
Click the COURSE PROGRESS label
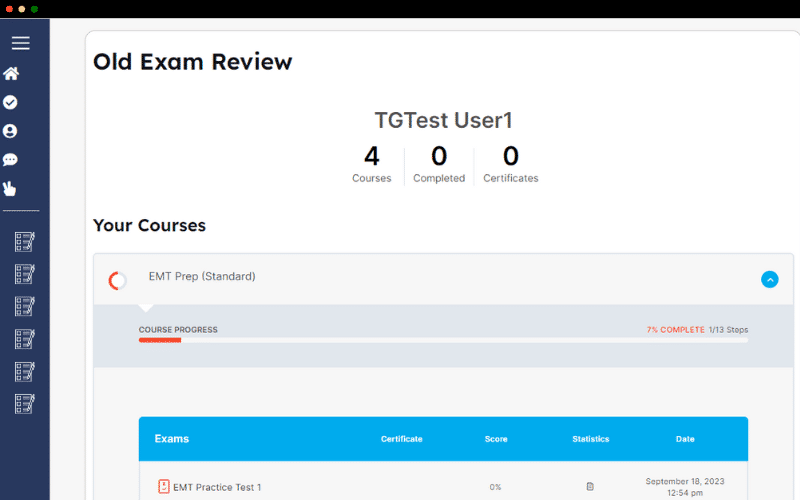pos(178,330)
